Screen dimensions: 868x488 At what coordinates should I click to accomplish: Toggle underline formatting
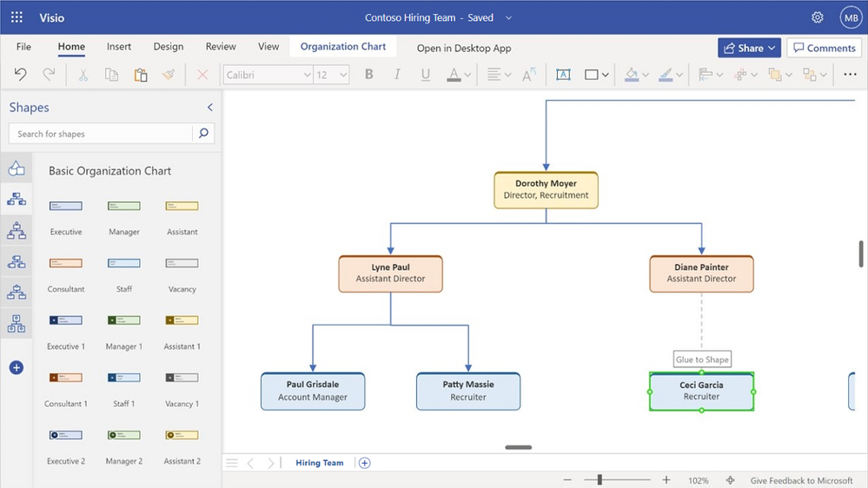click(425, 75)
